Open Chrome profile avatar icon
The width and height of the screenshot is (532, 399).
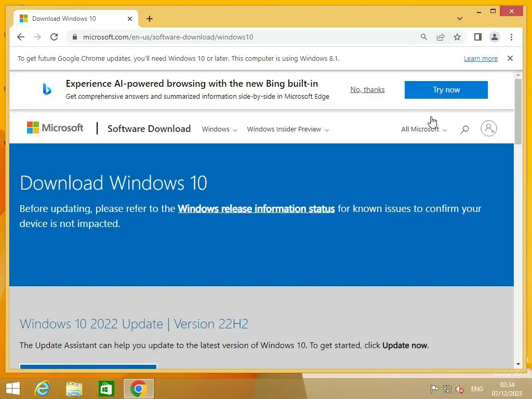[495, 37]
